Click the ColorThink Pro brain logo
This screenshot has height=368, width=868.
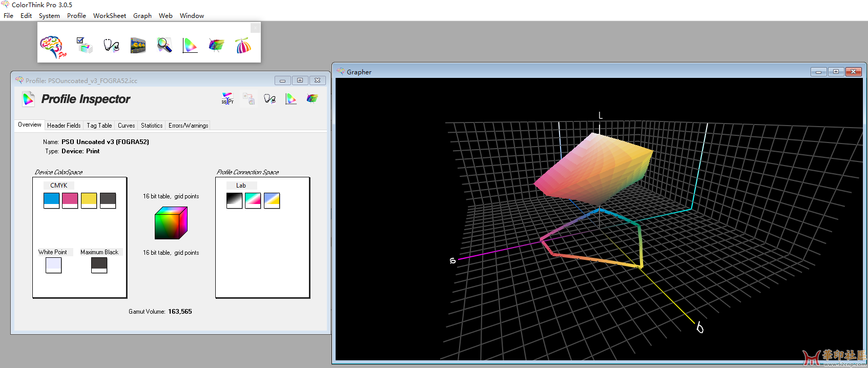(53, 47)
